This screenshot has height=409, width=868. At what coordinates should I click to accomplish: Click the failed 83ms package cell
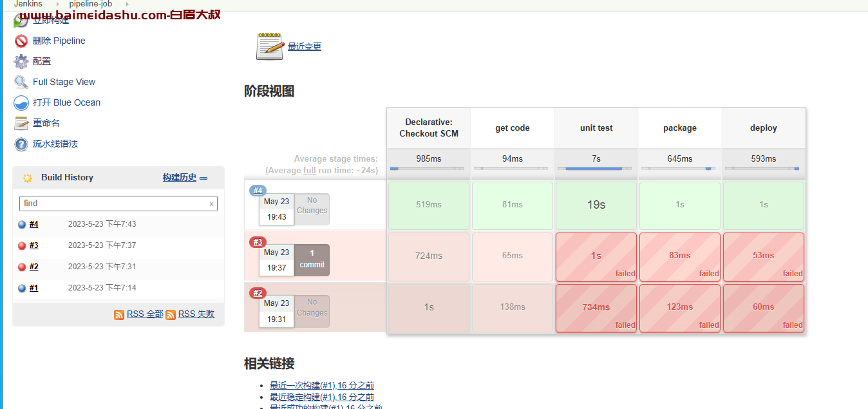tap(680, 256)
